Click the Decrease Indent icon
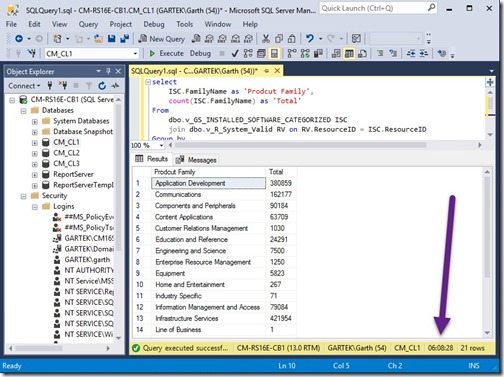Viewport: 504px width, 377px height. coord(411,53)
